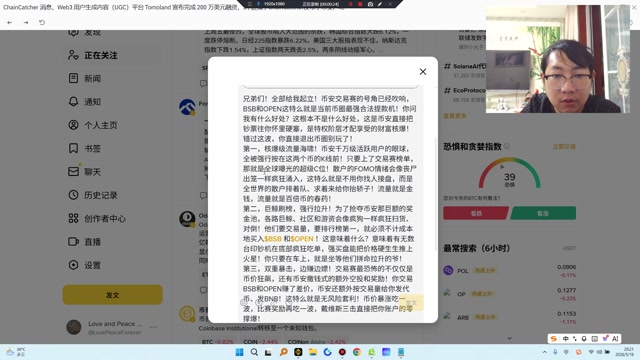
Task: Close the post popup with the X
Action: [423, 72]
